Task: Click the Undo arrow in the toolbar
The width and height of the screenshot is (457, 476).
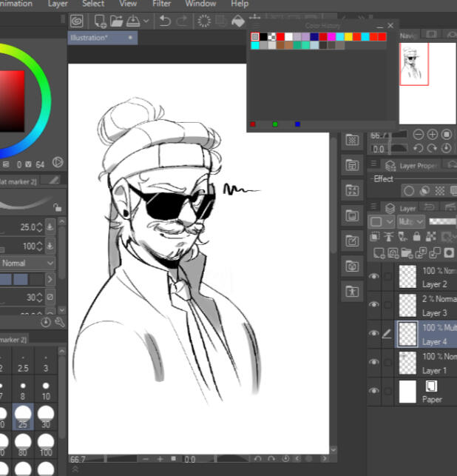Action: tap(164, 21)
